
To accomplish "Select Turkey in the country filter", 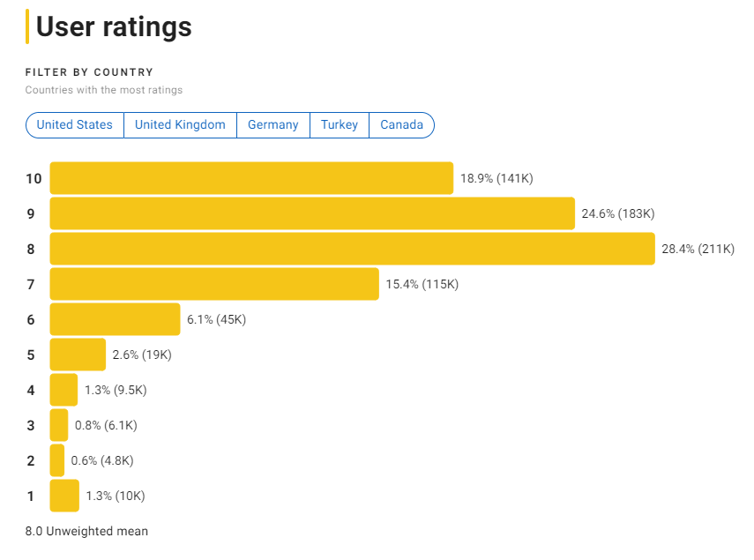I will [x=340, y=124].
